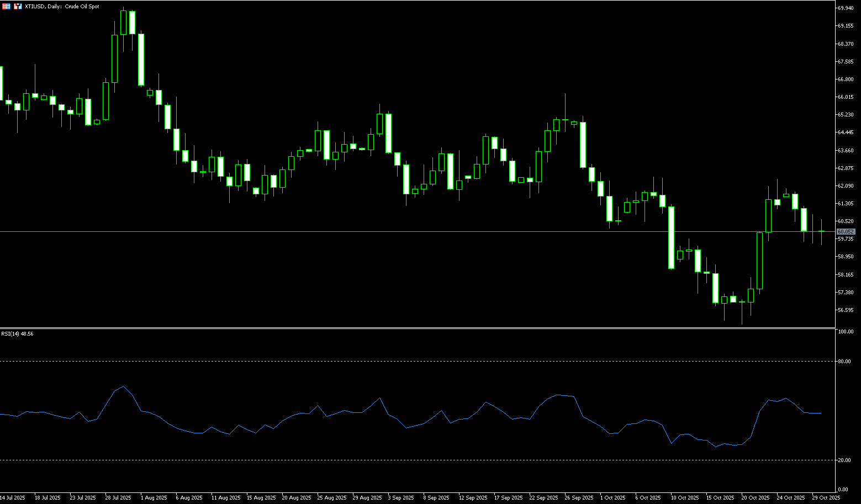
Task: Click the 80.00 level on RSI scale
Action: [844, 362]
